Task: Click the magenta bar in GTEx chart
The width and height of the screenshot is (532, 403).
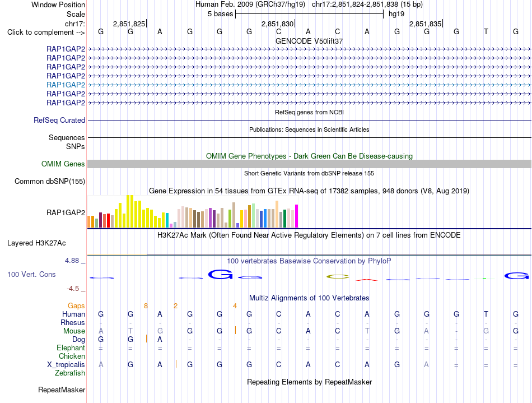Action: pyautogui.click(x=297, y=216)
